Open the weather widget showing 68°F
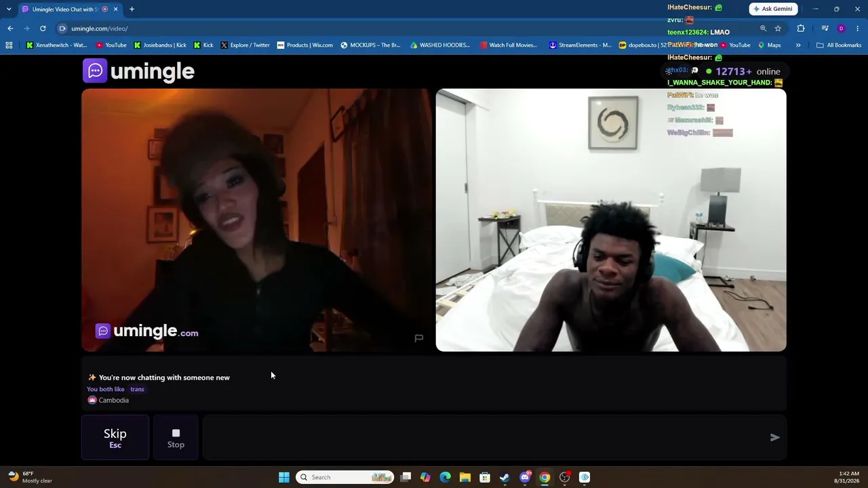 [30, 477]
